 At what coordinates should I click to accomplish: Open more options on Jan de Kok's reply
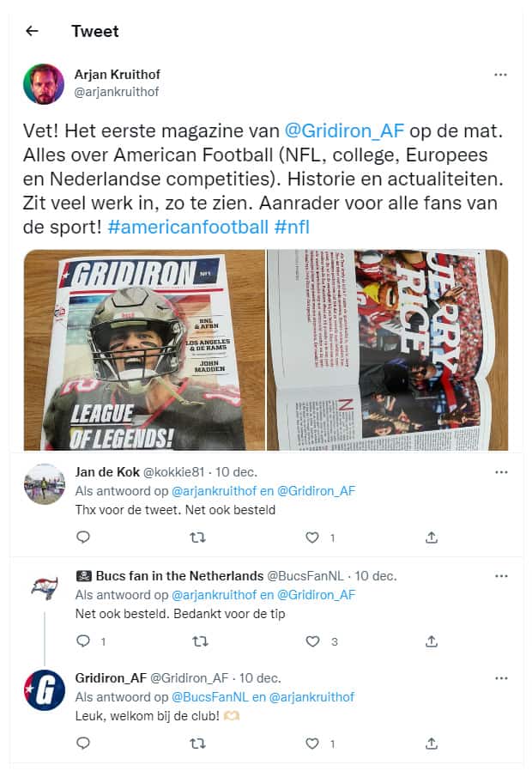click(x=501, y=472)
